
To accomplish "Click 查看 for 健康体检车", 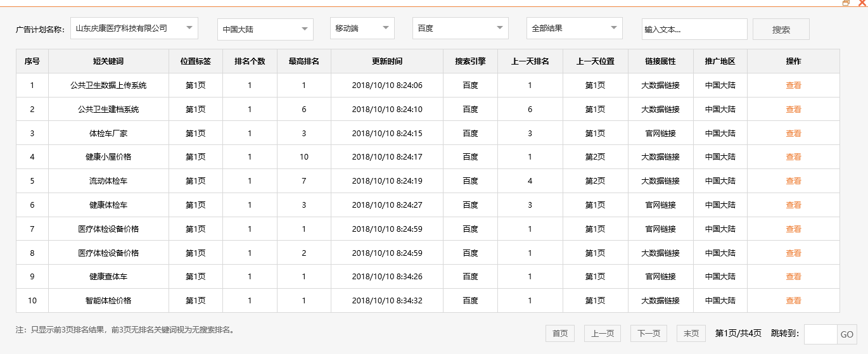I will [x=793, y=205].
